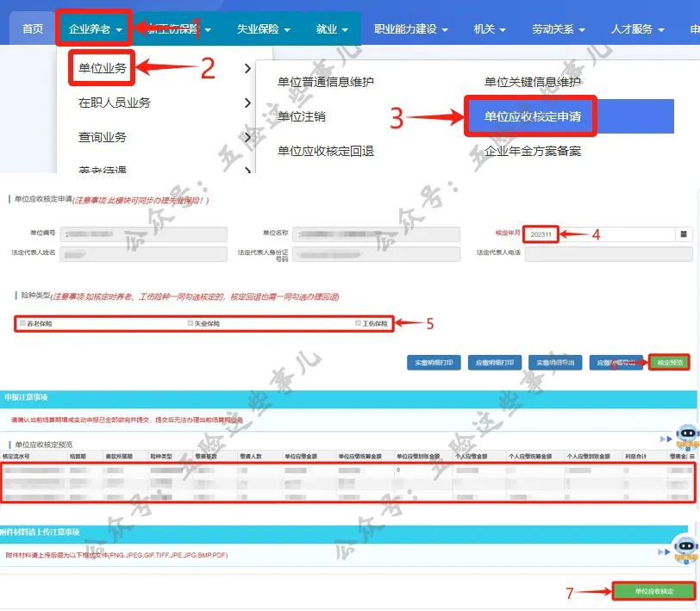Open the table column menu icon
Screen dimensions: 700x611
coord(692,456)
